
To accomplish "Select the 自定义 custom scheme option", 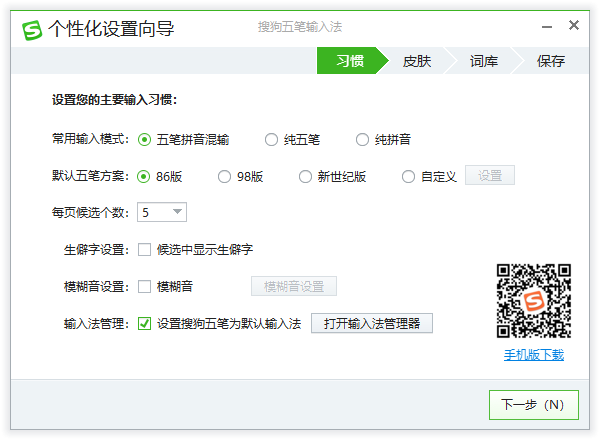I will click(x=408, y=177).
